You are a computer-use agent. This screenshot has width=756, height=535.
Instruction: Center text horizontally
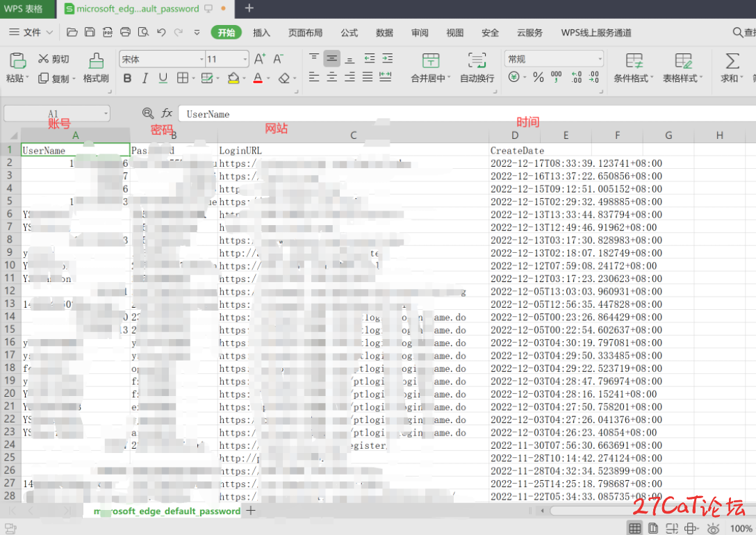(331, 76)
